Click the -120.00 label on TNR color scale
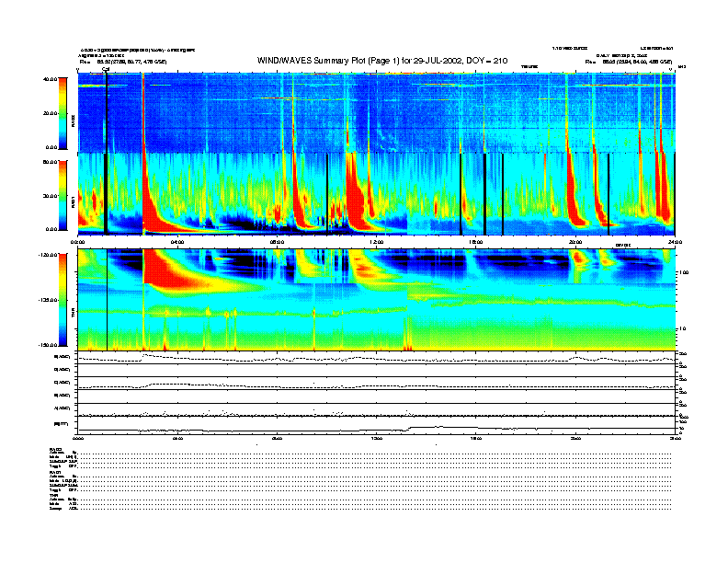This screenshot has height=563, width=728. pos(48,255)
